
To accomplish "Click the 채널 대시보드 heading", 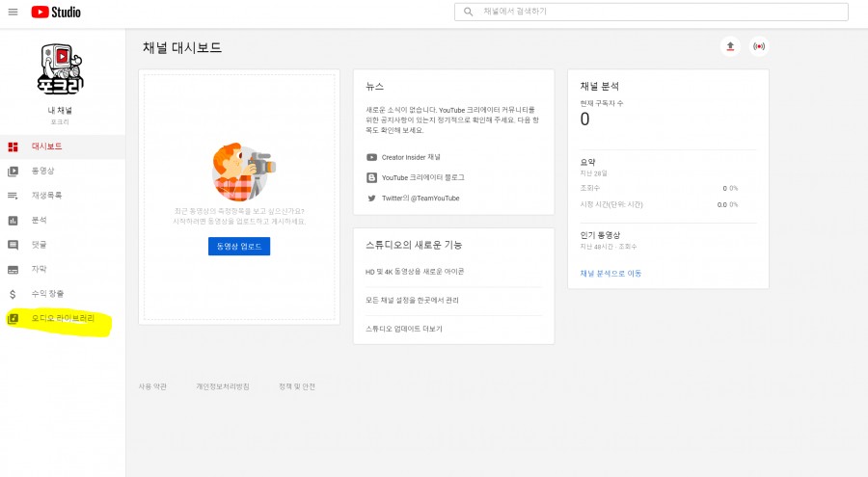I will pyautogui.click(x=182, y=48).
